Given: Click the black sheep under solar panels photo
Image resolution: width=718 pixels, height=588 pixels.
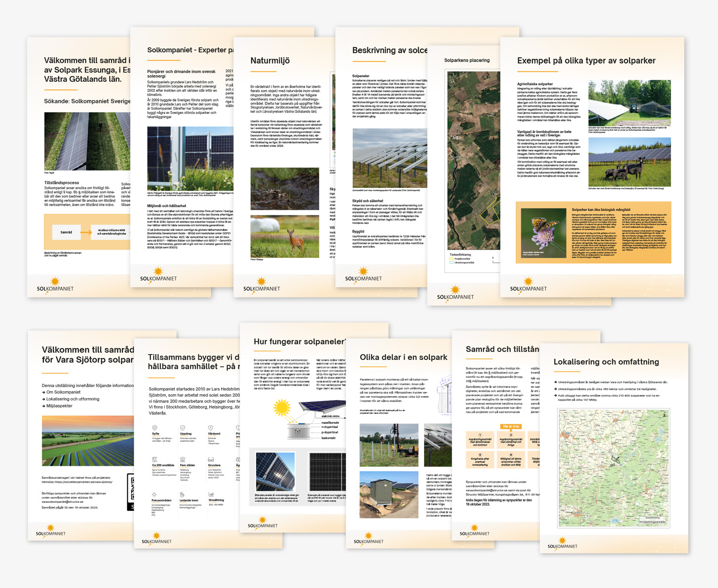Looking at the screenshot, I should 629,162.
